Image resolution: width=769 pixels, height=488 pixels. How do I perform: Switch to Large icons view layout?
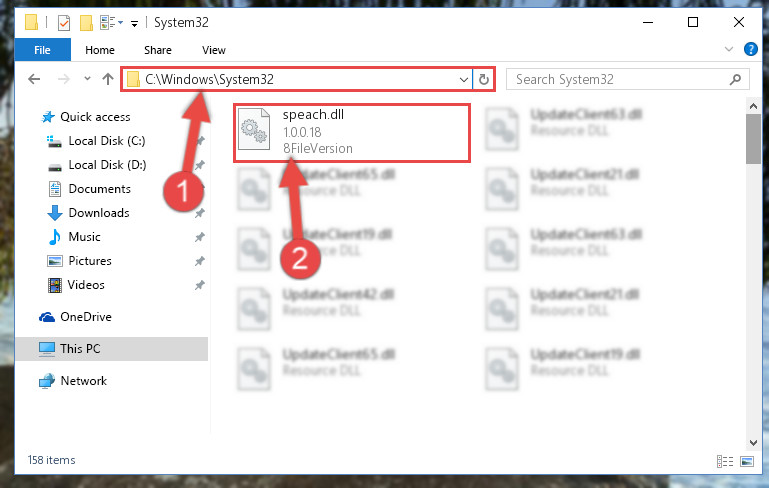click(x=747, y=461)
